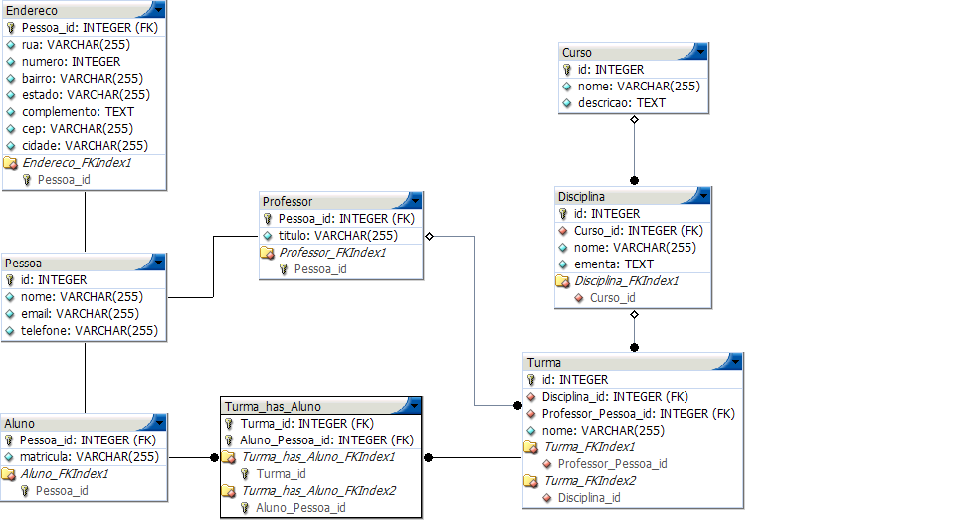Click the Endereco_FKIndex1 folder icon
The image size is (980, 527).
11,163
